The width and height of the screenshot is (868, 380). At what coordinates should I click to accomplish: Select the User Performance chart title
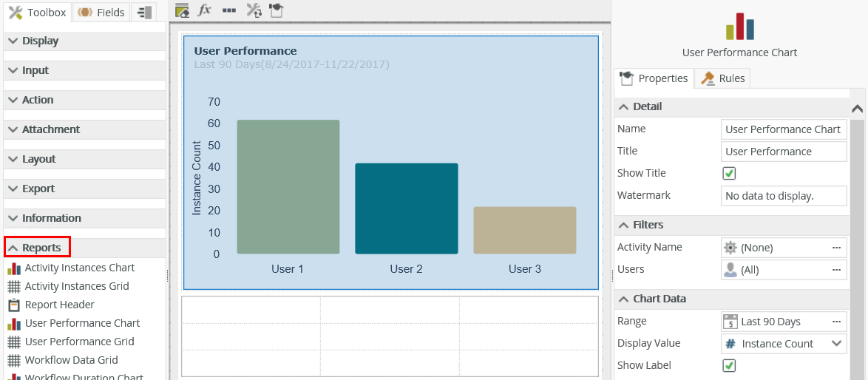coord(245,51)
